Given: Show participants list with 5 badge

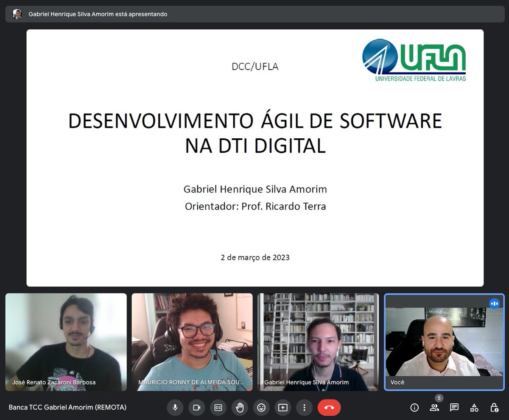Looking at the screenshot, I should [x=434, y=408].
